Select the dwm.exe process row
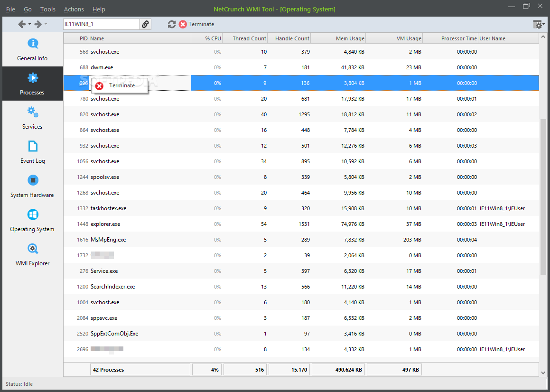 click(301, 67)
